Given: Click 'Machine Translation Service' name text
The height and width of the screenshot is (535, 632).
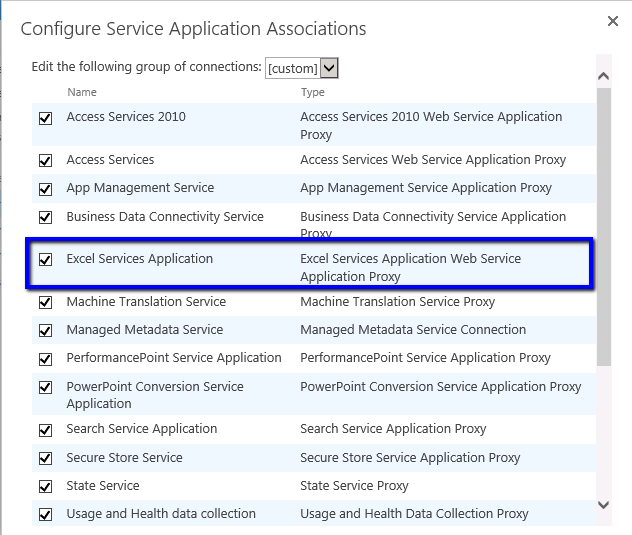Looking at the screenshot, I should 146,302.
